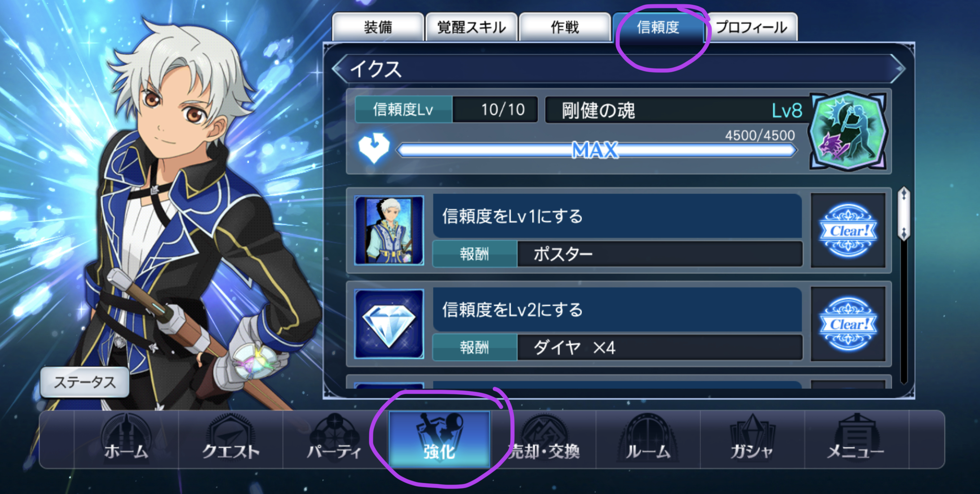The height and width of the screenshot is (494, 980).
Task: Select the ポスター reward thumbnail
Action: coord(389,230)
